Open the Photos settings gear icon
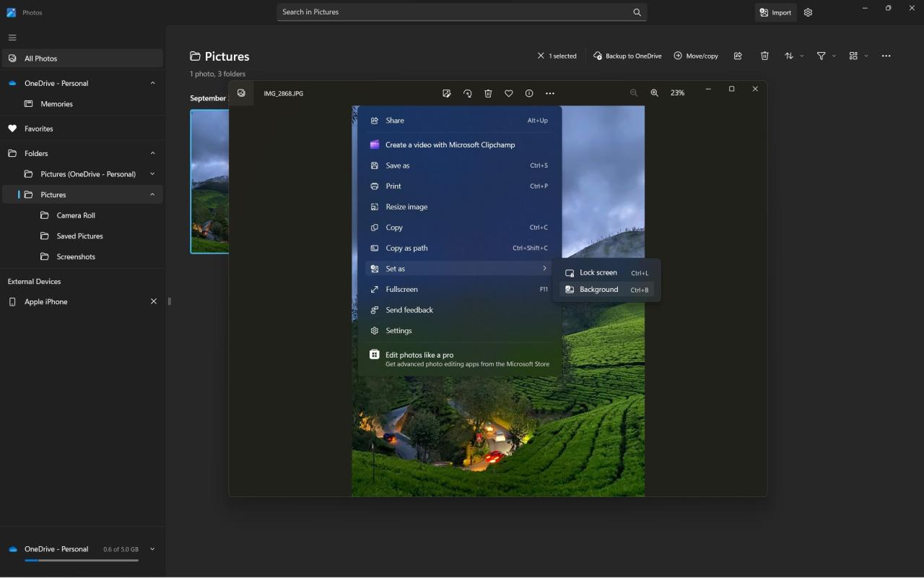924x578 pixels. [808, 12]
